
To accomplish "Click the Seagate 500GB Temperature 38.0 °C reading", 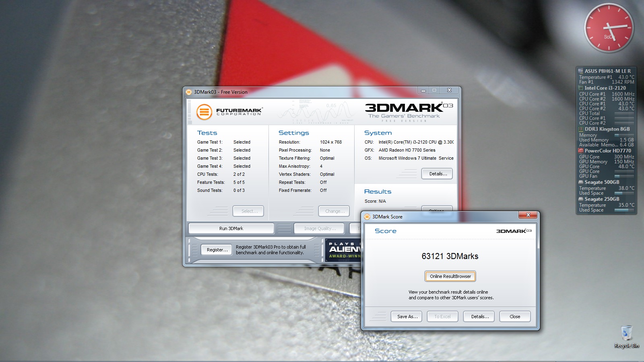I will click(x=607, y=188).
